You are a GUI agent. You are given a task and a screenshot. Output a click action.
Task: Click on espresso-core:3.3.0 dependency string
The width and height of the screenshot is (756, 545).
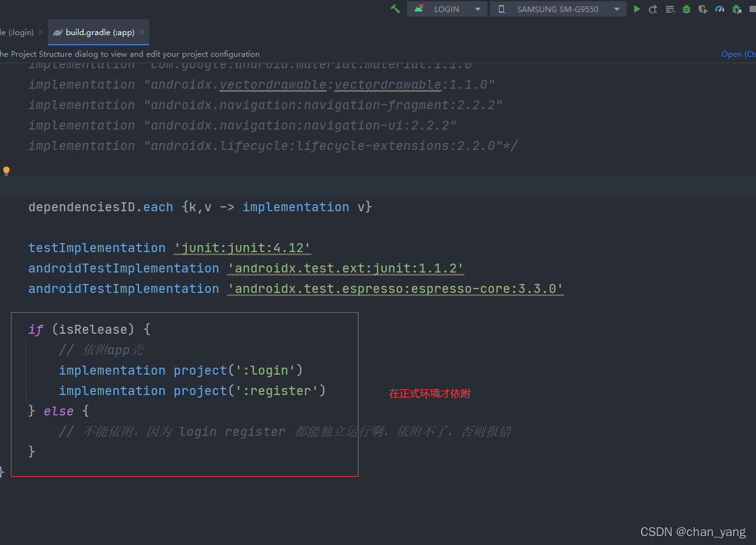click(x=396, y=288)
